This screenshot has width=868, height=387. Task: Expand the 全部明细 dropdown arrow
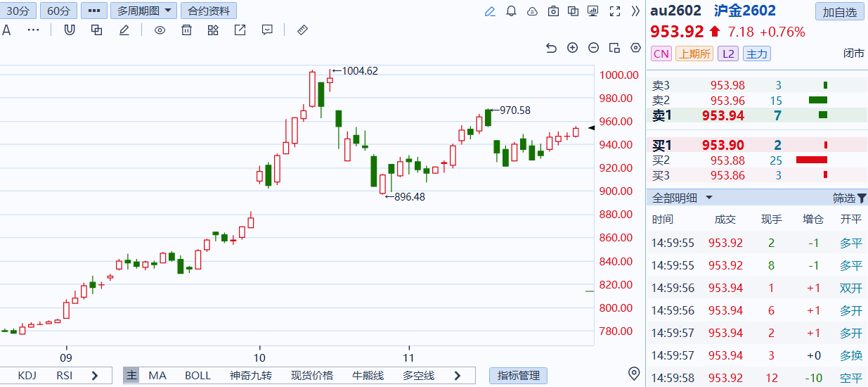tap(709, 198)
